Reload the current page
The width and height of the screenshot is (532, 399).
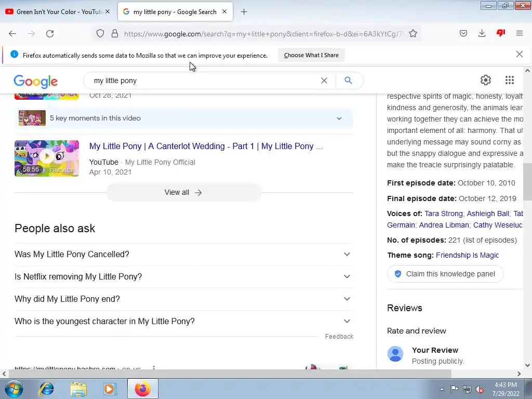(x=50, y=34)
